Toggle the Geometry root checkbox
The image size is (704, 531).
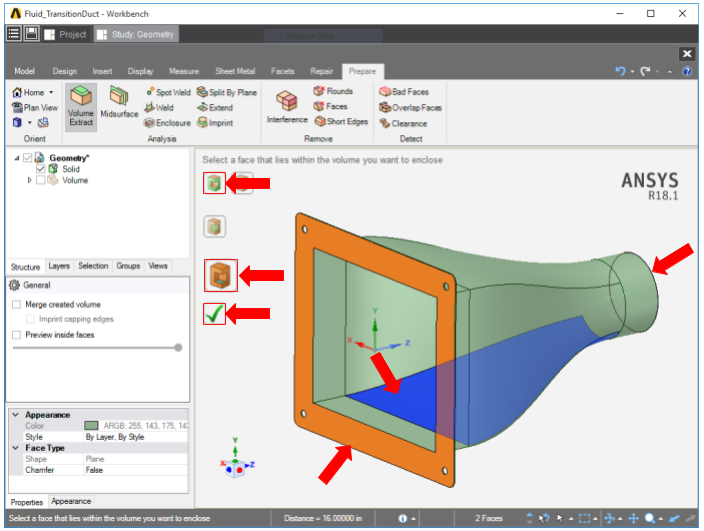(x=28, y=158)
